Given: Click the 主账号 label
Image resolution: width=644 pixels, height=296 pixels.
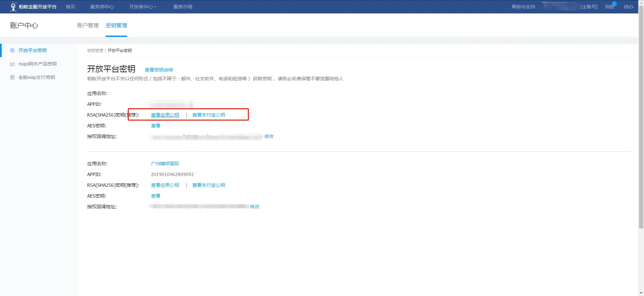Looking at the screenshot, I should pos(589,7).
